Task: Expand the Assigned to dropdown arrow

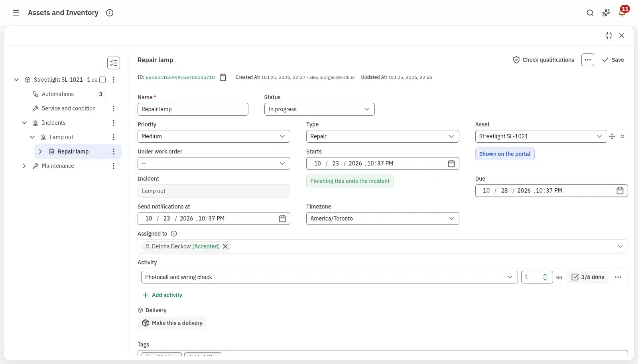Action: pos(620,246)
